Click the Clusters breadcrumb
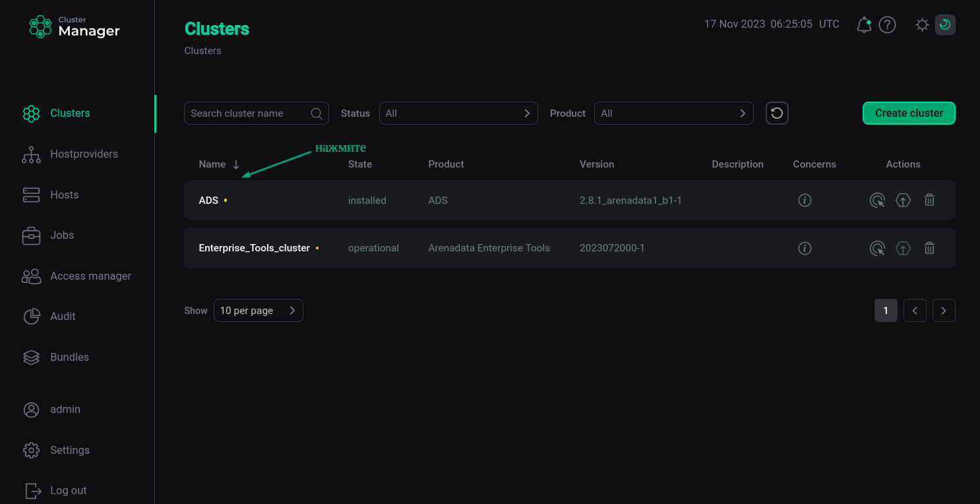 [202, 51]
